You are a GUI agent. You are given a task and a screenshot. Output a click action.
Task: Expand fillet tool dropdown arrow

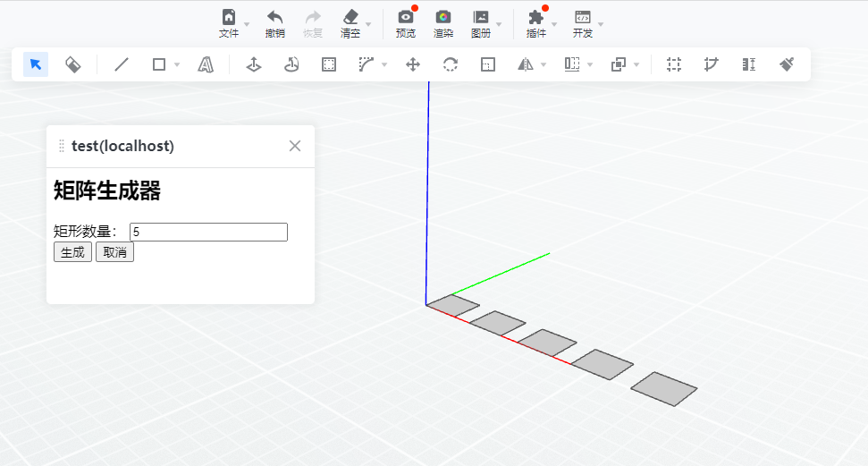(384, 64)
